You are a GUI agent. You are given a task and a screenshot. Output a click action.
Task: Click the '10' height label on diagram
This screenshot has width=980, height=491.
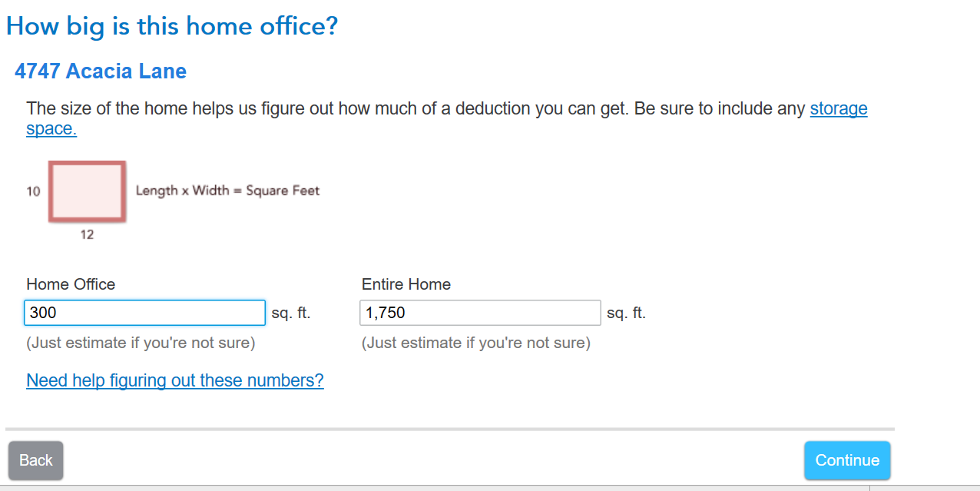tap(33, 191)
